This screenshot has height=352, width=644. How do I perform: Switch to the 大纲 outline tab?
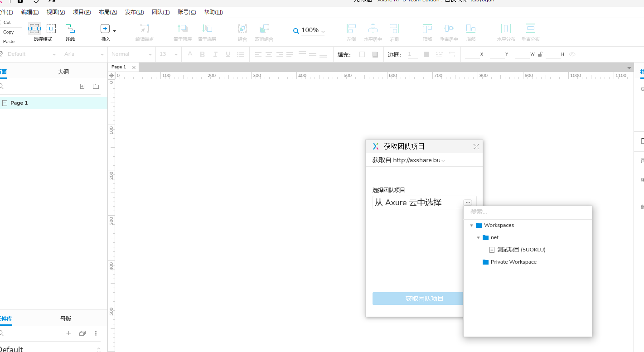(x=63, y=72)
